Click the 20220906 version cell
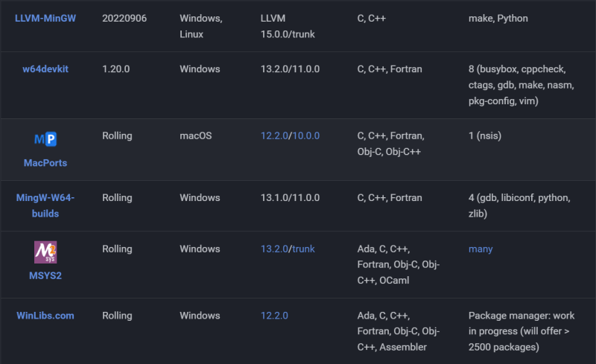 point(124,18)
